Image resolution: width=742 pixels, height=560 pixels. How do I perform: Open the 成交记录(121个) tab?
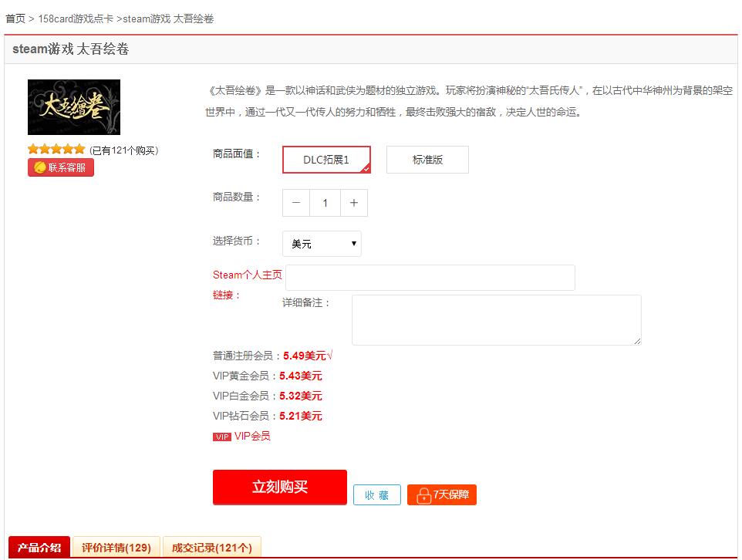tap(212, 548)
